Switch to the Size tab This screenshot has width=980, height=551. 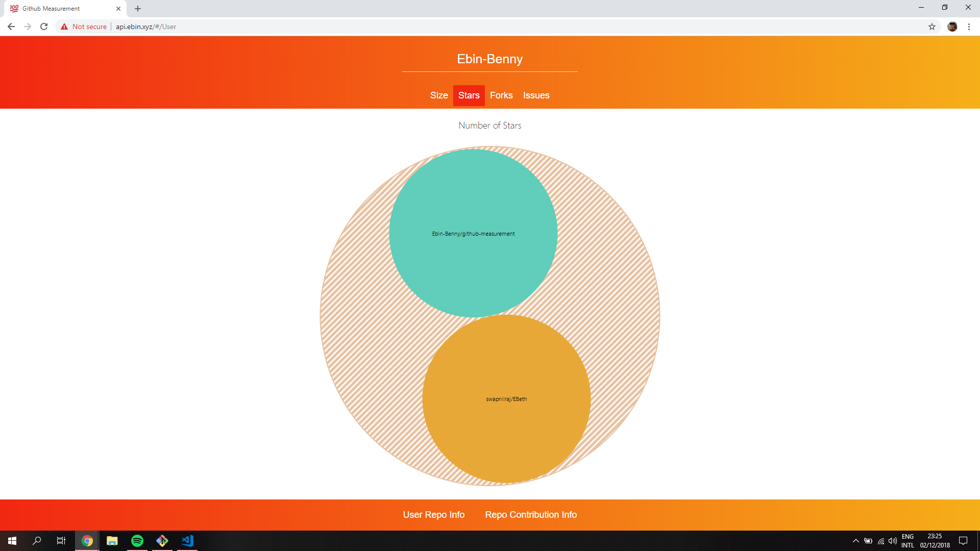point(438,95)
